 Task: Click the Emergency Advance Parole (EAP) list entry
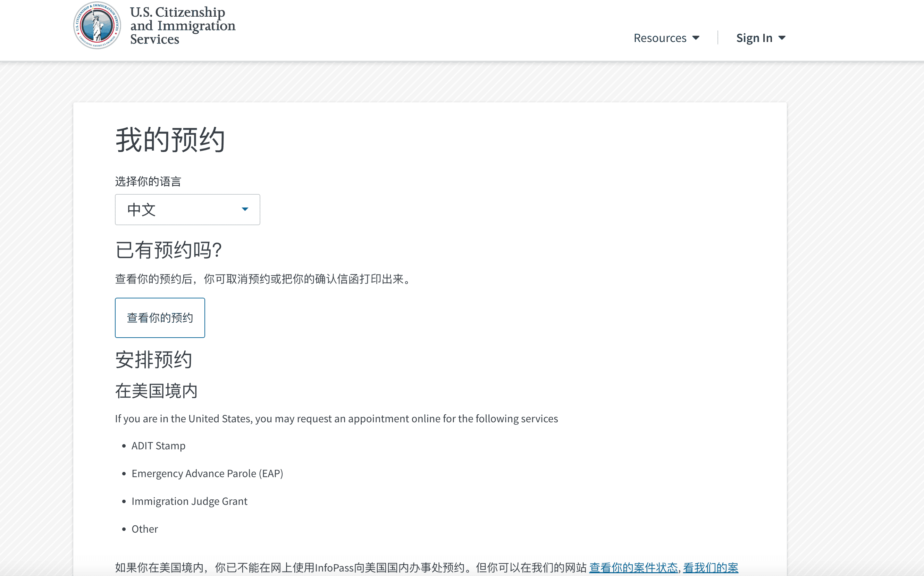tap(207, 473)
